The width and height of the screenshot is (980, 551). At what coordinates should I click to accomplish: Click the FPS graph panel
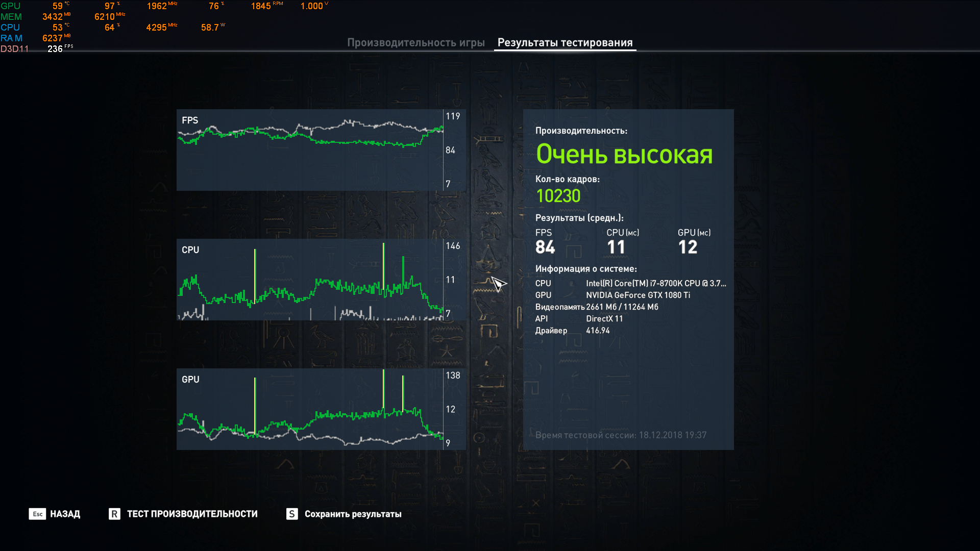click(310, 150)
